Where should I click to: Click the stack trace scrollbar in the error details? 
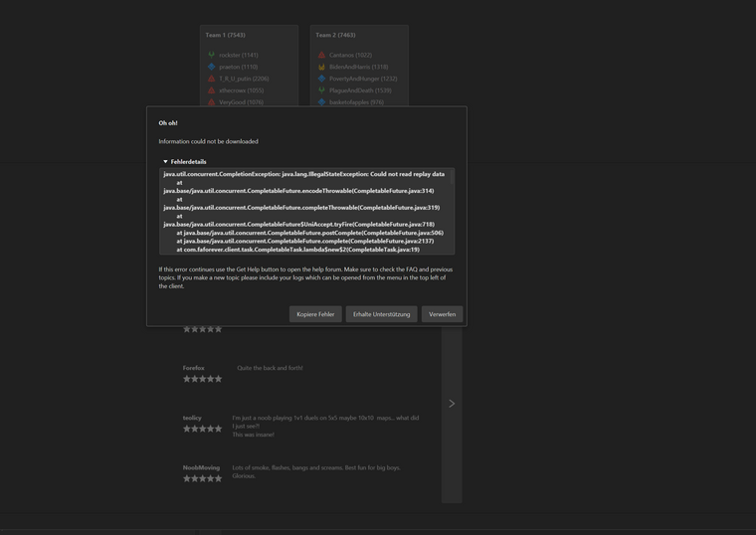coord(452,176)
